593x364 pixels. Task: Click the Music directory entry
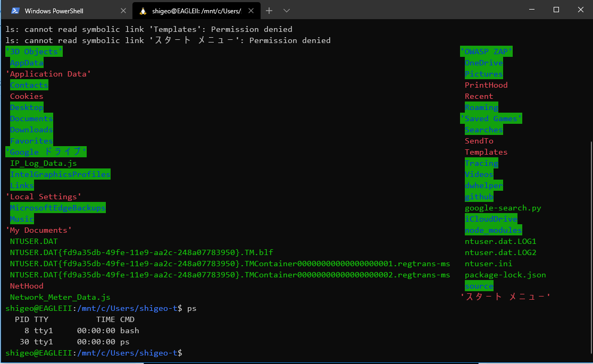22,219
